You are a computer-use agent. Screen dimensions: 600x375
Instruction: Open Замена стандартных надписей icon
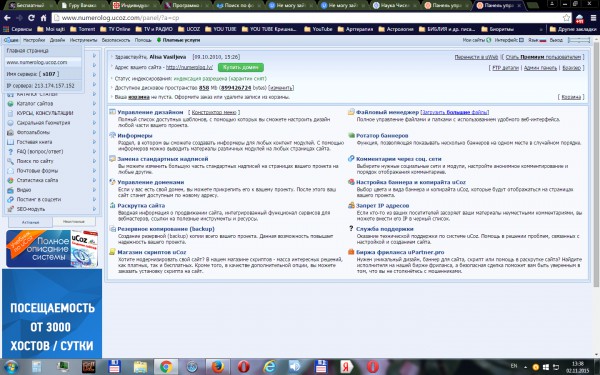(112, 158)
